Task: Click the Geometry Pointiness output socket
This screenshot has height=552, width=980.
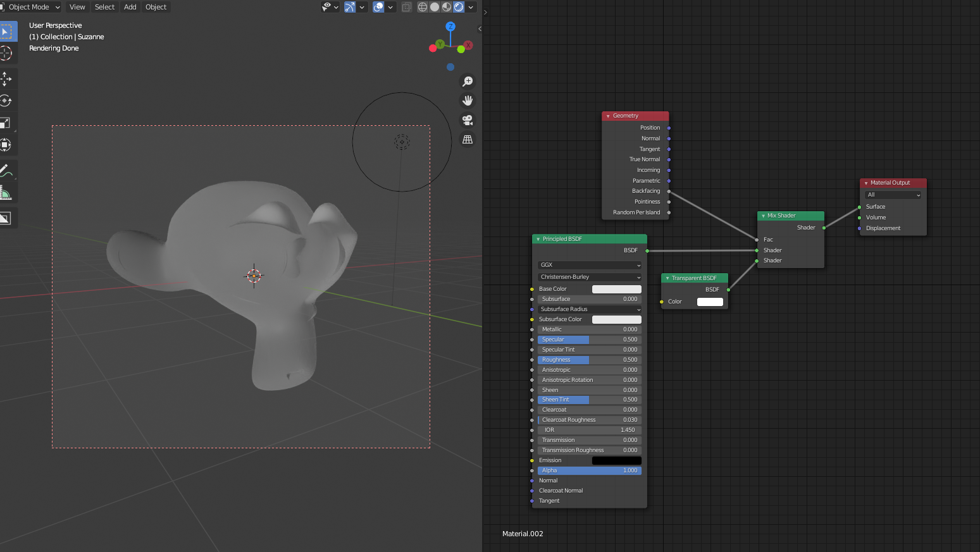Action: pyautogui.click(x=669, y=202)
